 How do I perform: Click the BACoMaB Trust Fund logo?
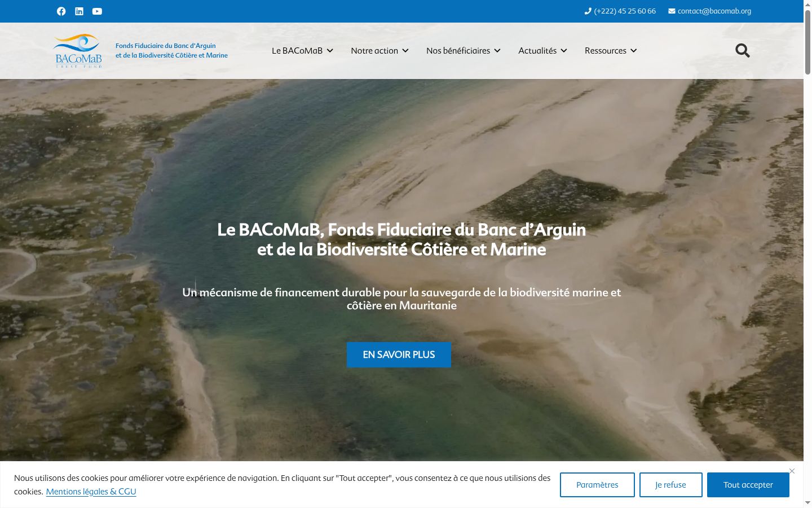pos(78,51)
